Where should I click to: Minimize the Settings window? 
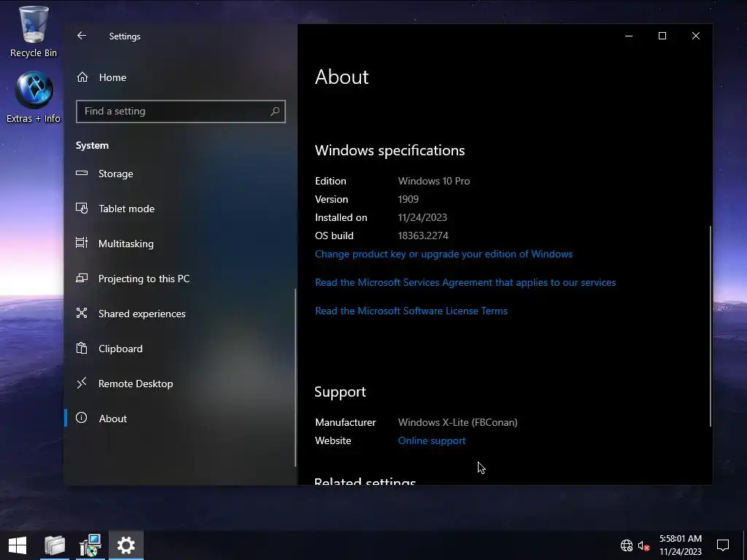point(629,36)
